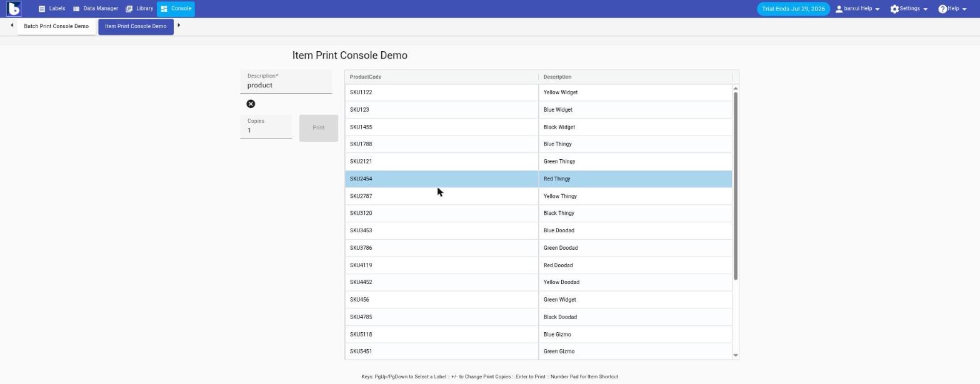Click the Black Thingy description cell

pos(635,214)
